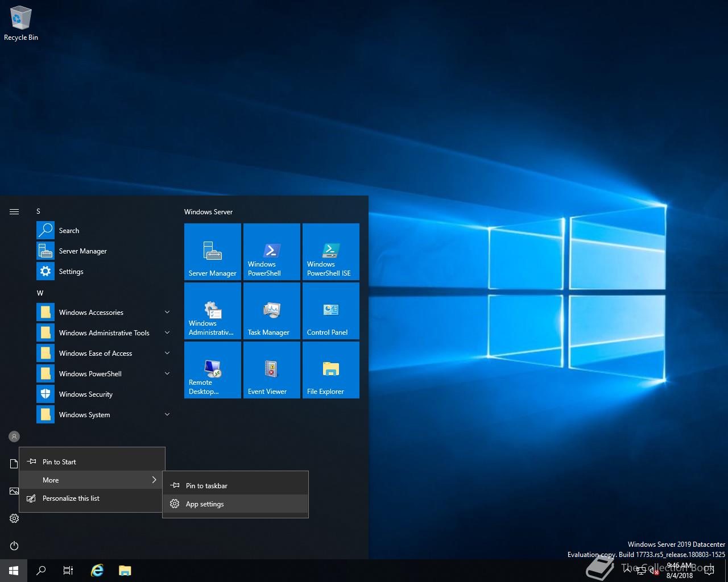Choose Pin to taskbar
Viewport: 728px width, 582px height.
(235, 485)
